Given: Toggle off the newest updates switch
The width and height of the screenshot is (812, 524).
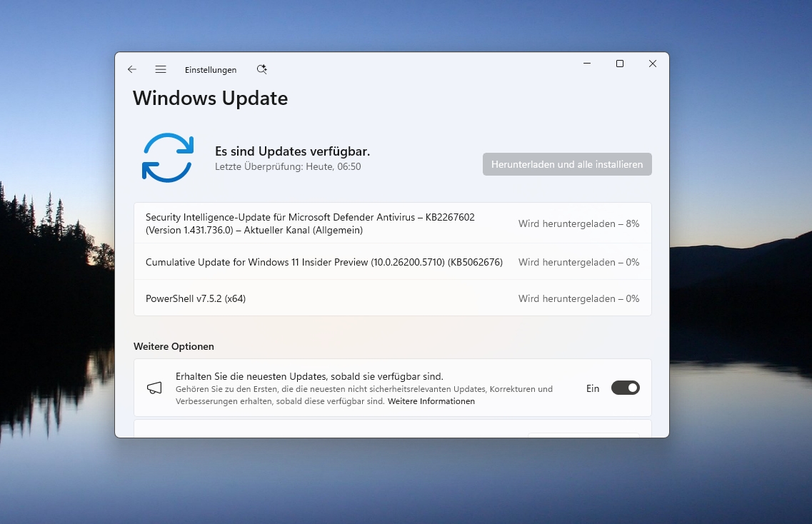Looking at the screenshot, I should pyautogui.click(x=625, y=388).
